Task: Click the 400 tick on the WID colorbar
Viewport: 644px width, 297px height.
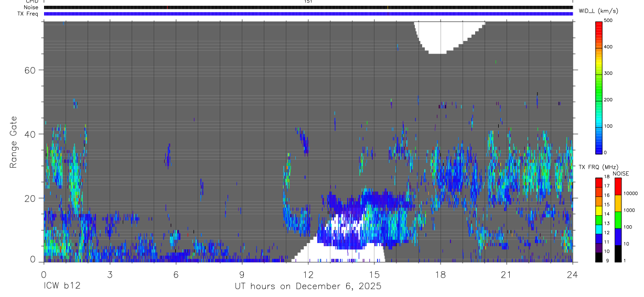Action: click(608, 47)
